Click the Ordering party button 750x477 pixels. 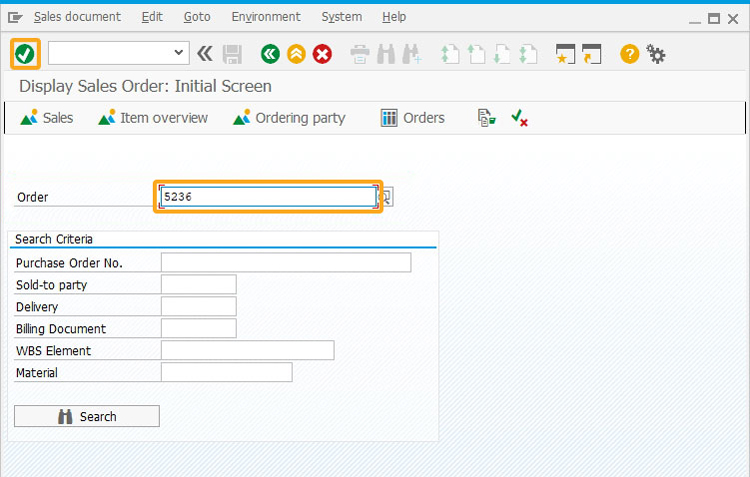[289, 118]
